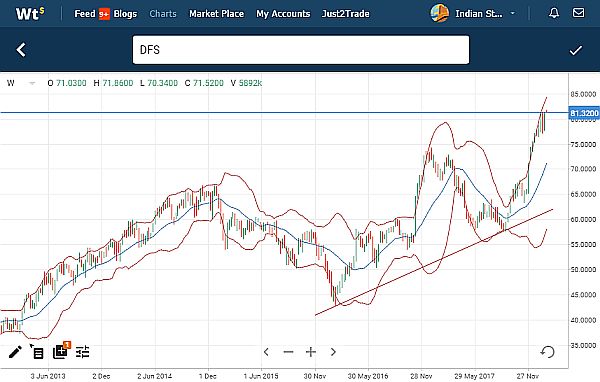Click the 30 May 2016 date label
Screen dimensions: 600x382
click(368, 376)
